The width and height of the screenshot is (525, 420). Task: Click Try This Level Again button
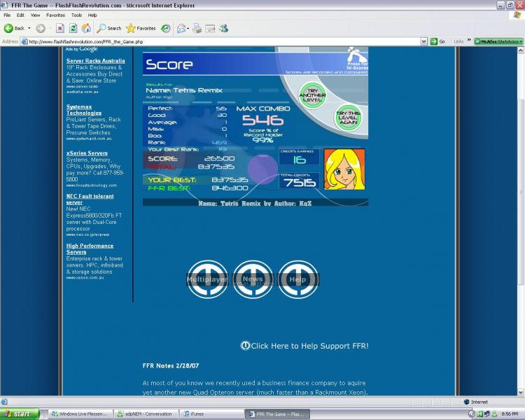pos(348,118)
